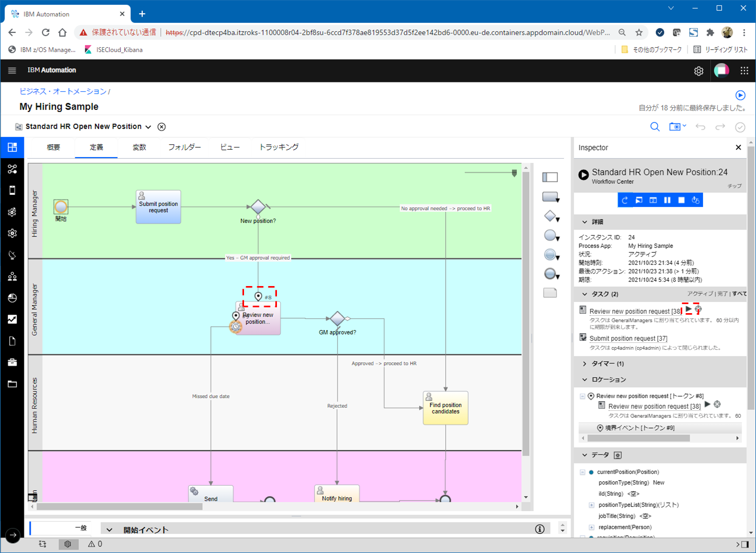
Task: Click the icon next to データ header
Action: (618, 455)
